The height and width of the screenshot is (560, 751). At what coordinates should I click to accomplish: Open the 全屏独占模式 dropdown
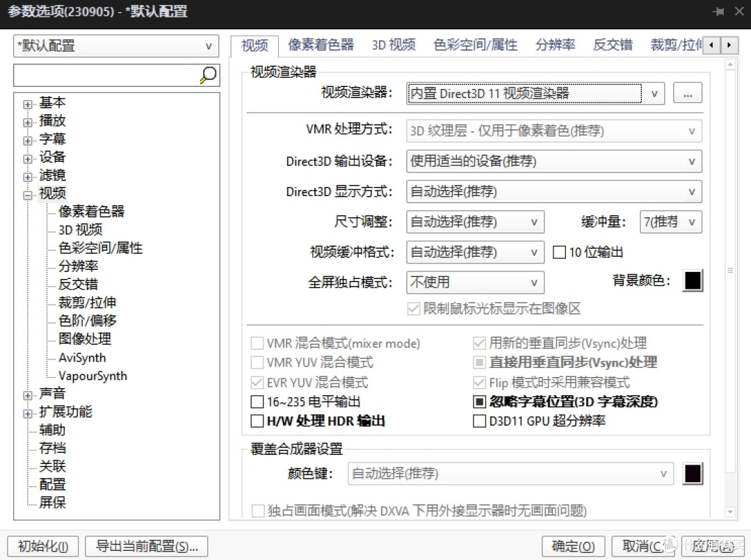coord(475,282)
